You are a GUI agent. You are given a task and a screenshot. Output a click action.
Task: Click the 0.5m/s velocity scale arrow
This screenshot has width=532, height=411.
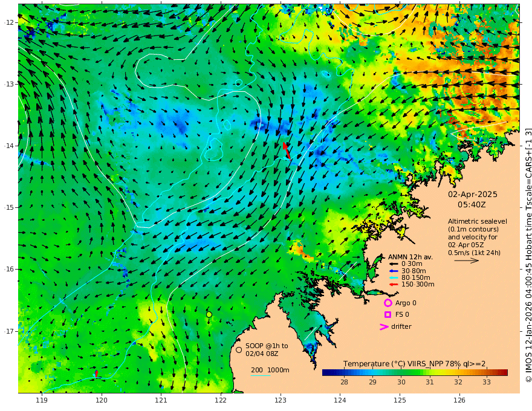467,261
